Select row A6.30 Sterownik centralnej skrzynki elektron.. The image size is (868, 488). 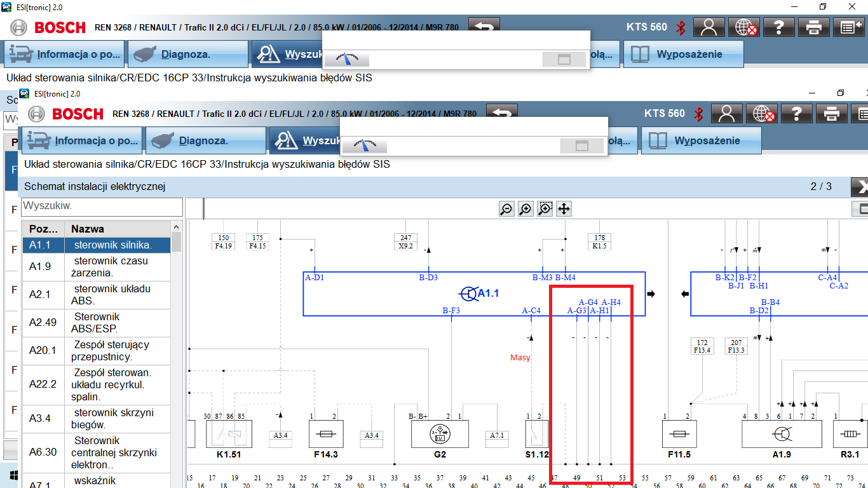click(x=97, y=453)
